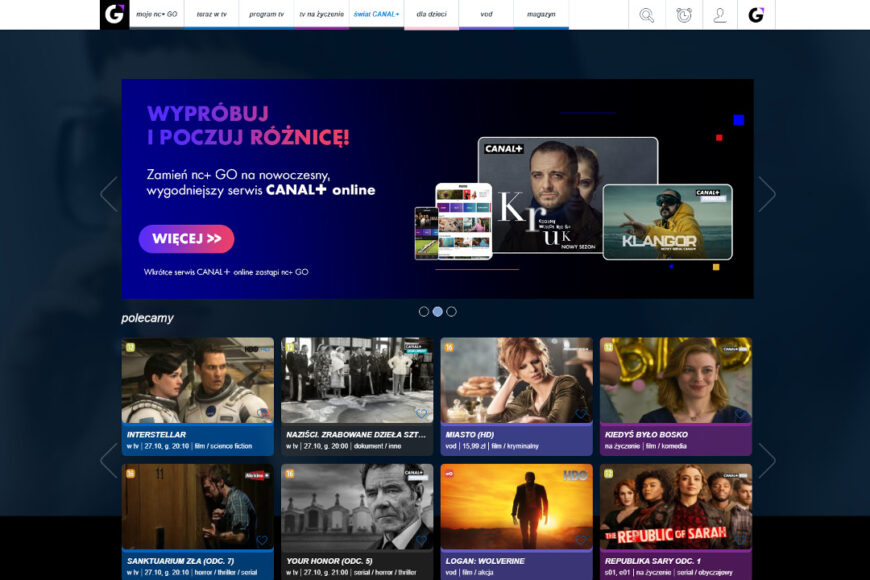Click the G logo in top-right corner
870x580 pixels.
click(x=756, y=16)
